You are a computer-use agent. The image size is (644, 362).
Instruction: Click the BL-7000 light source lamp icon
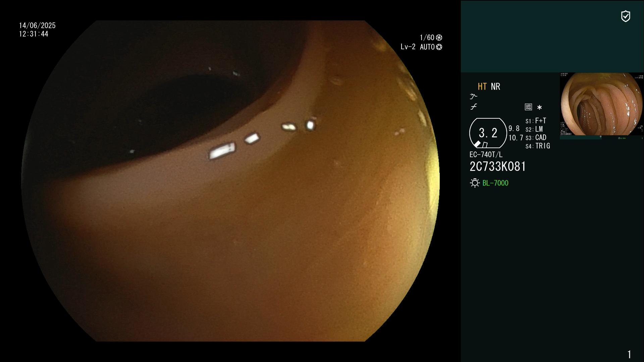tap(475, 183)
